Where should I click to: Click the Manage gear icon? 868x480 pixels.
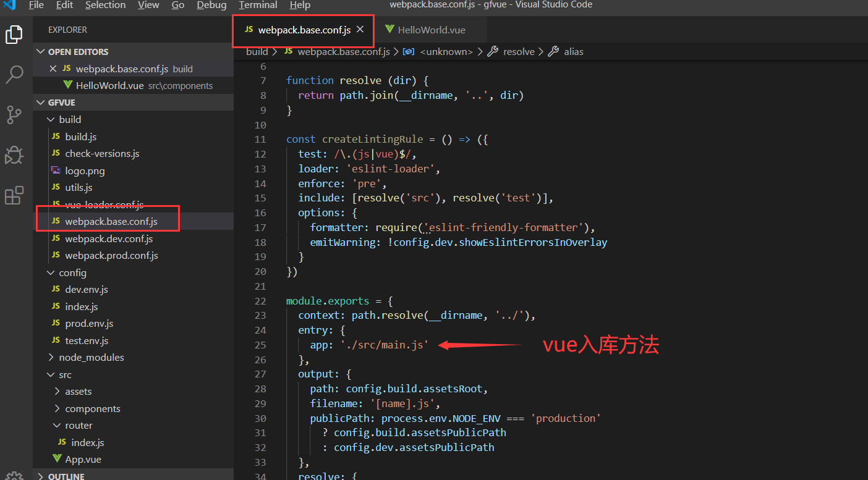[x=14, y=476]
